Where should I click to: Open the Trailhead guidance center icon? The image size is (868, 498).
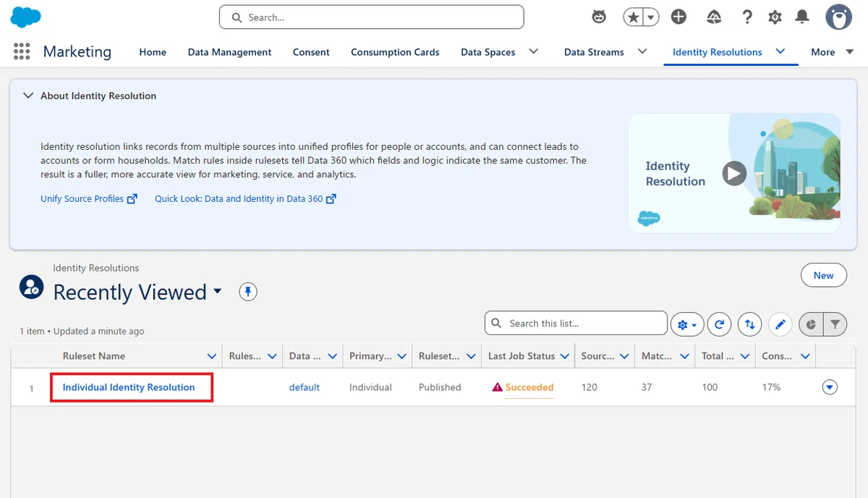713,17
